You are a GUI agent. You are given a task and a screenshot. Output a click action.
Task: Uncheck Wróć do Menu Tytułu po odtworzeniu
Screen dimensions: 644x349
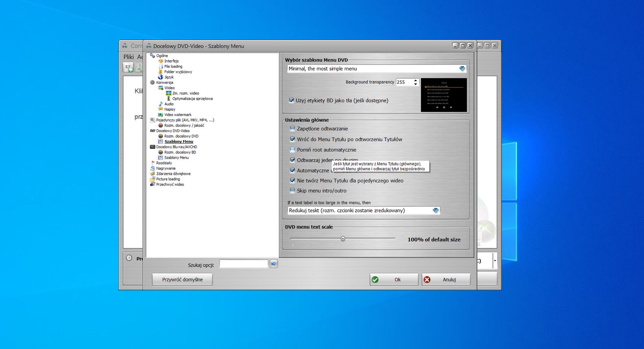[292, 139]
